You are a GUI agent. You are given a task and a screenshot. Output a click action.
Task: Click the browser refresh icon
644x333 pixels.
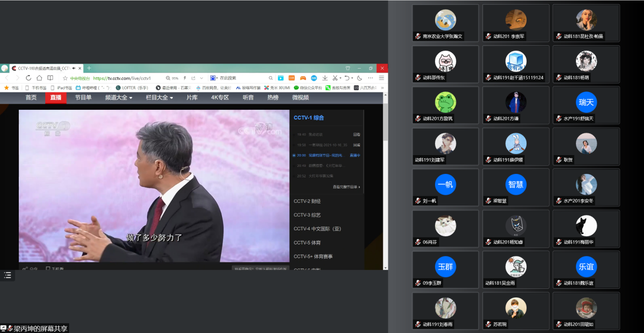pyautogui.click(x=28, y=78)
